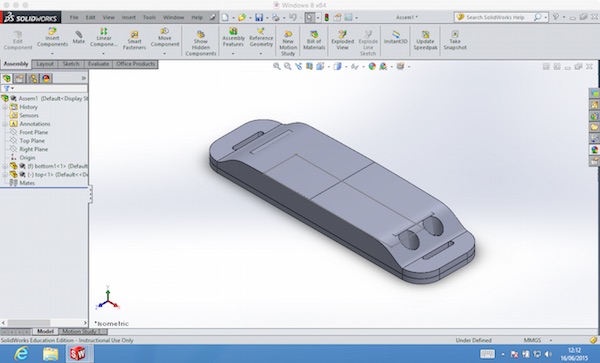The width and height of the screenshot is (600, 363).
Task: Start a New Motion Study
Action: tap(288, 43)
